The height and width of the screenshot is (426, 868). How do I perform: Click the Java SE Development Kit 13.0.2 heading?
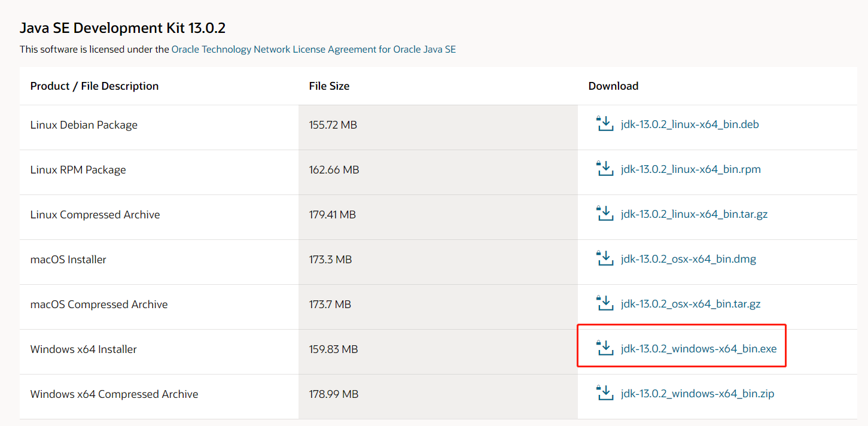click(x=123, y=28)
